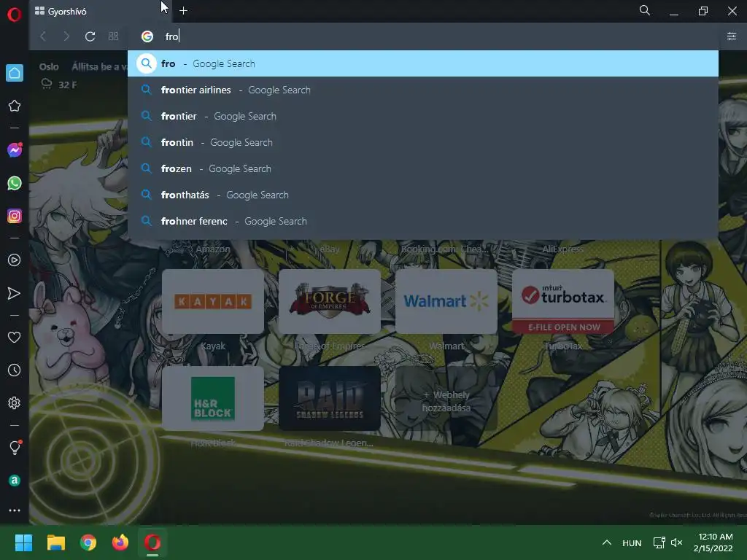This screenshot has height=560, width=747.
Task: Choose 'frozen' search suggestion
Action: (x=423, y=168)
